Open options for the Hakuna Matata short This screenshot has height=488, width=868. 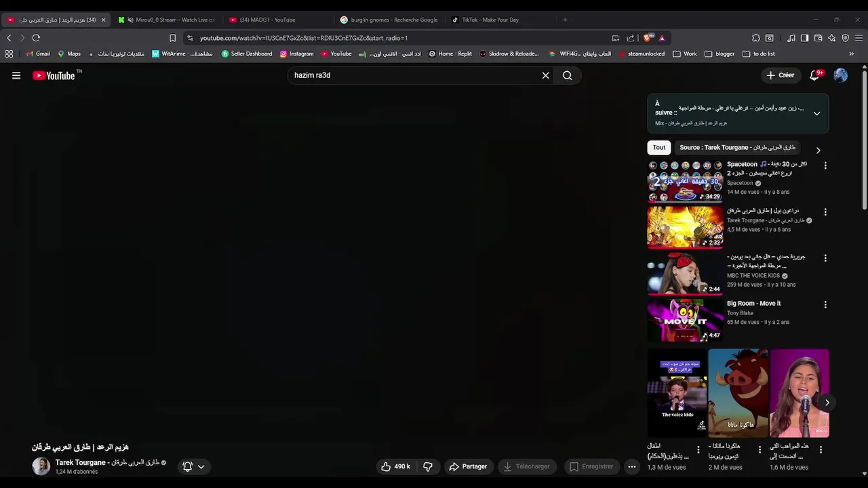(x=759, y=449)
